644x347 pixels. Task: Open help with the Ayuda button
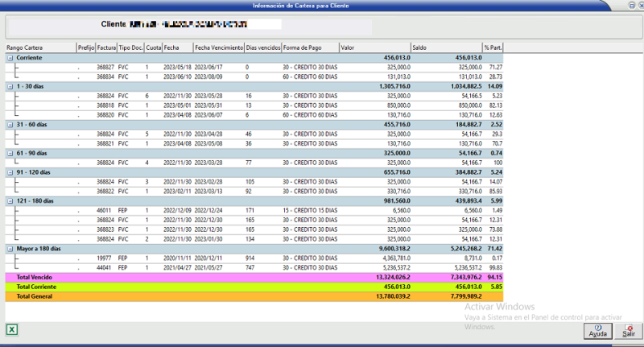click(597, 329)
